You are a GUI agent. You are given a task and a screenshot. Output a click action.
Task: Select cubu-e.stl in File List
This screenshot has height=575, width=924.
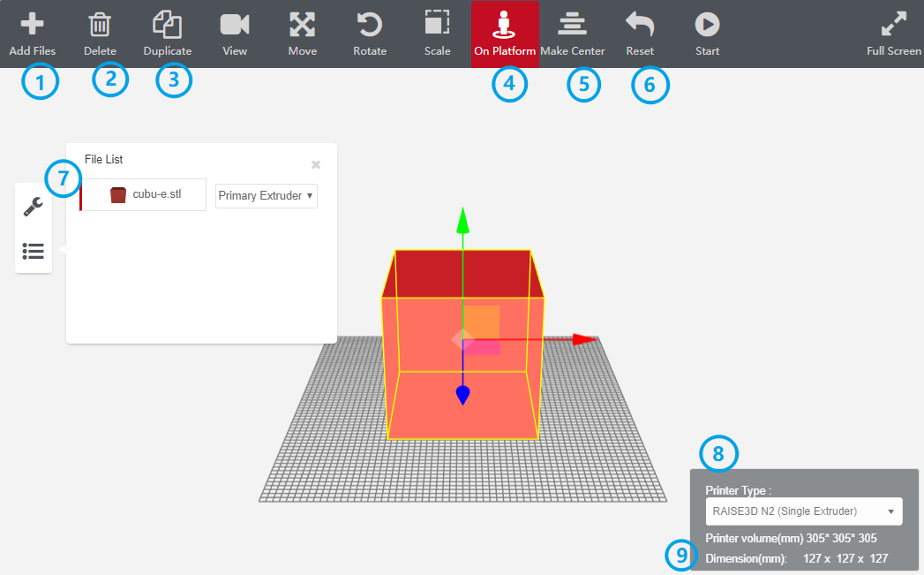pos(145,195)
